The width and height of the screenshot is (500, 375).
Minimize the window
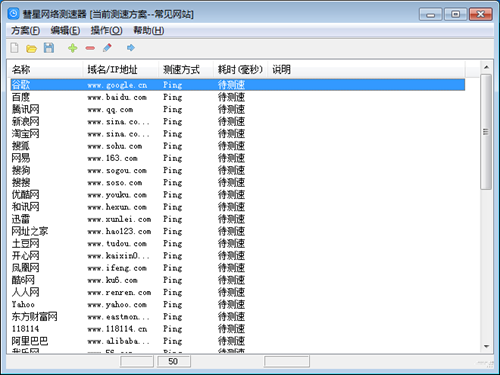coord(430,14)
